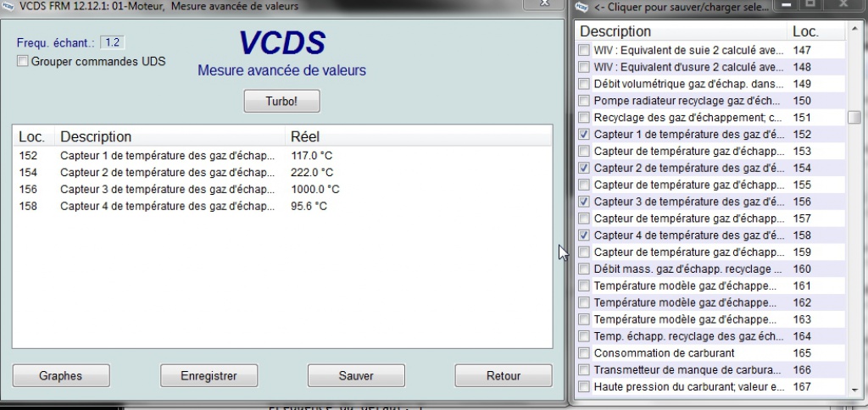The image size is (868, 410).
Task: Click the selection window title bar icon
Action: pos(581,7)
